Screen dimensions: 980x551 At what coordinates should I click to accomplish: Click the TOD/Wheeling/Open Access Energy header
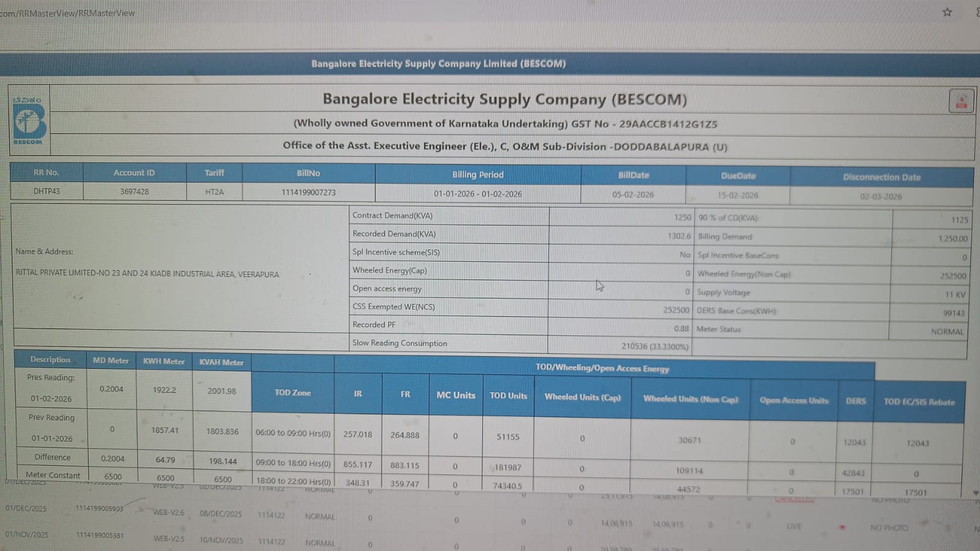(x=602, y=368)
